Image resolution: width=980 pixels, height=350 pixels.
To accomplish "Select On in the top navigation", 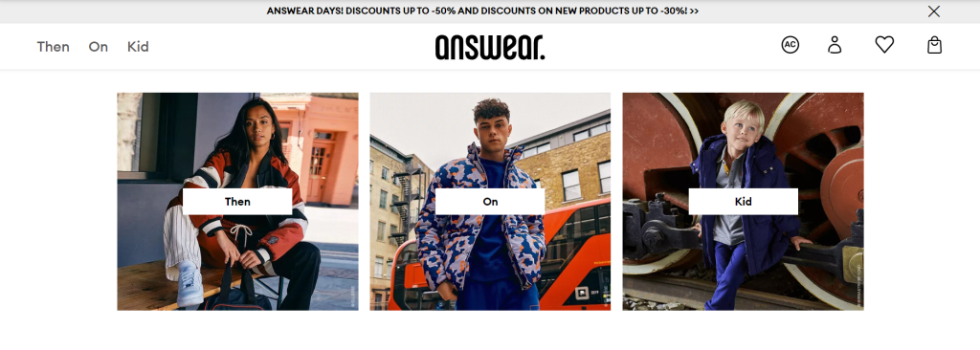I will pyautogui.click(x=99, y=47).
